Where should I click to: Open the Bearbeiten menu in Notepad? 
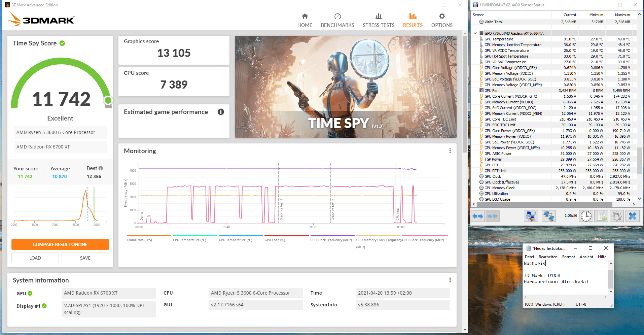pos(548,257)
